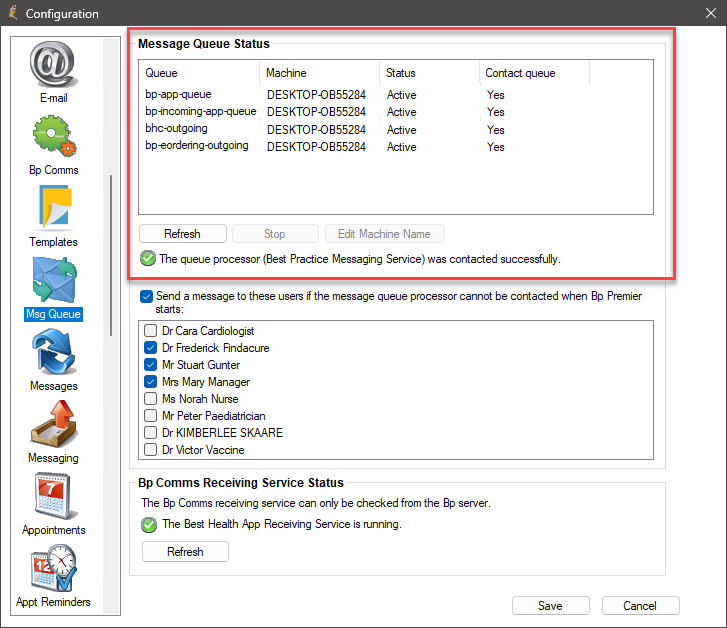Save the configuration changes

pyautogui.click(x=550, y=606)
